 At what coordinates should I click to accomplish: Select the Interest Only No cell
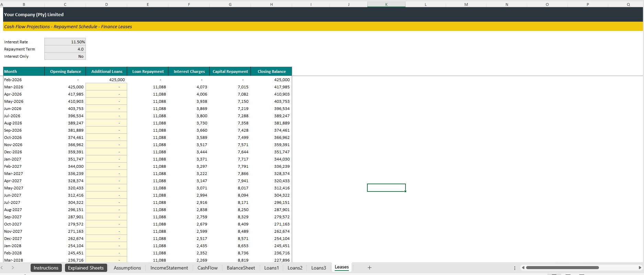[x=65, y=56]
